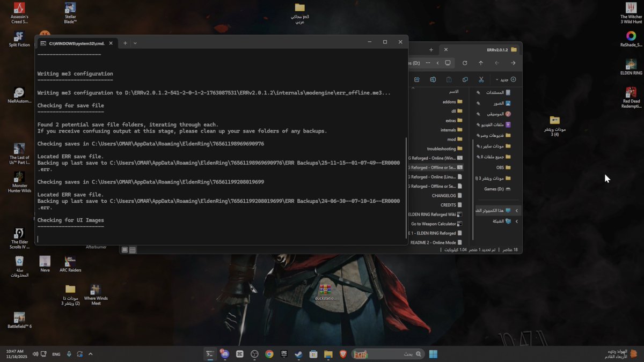The width and height of the screenshot is (644, 362).
Task: Select the OBS folder in Explorer sidebar
Action: coord(503,167)
